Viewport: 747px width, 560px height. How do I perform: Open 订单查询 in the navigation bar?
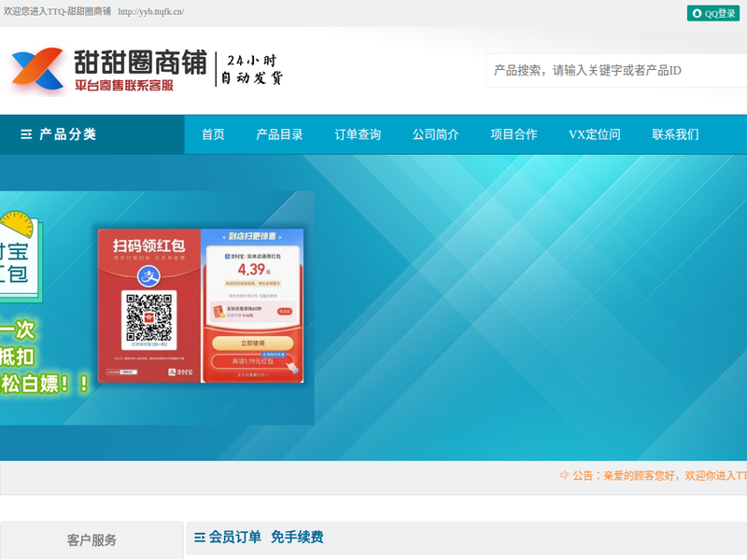(x=358, y=134)
